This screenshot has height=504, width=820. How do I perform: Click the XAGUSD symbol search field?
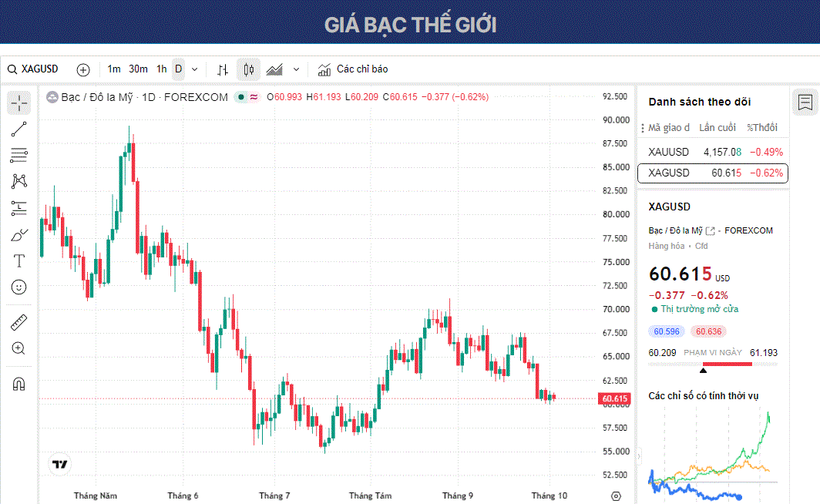click(35, 69)
